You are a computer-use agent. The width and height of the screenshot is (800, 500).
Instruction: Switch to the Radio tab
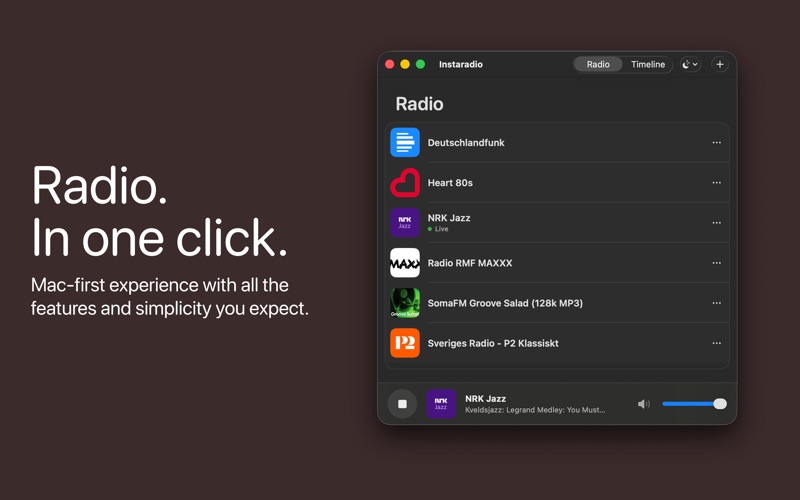tap(598, 64)
